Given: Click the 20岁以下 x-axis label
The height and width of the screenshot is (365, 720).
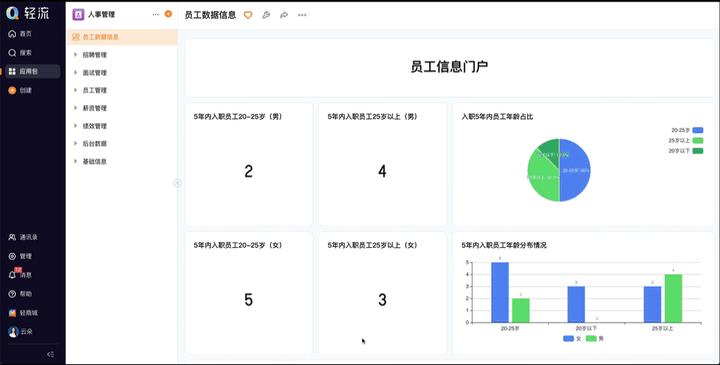Looking at the screenshot, I should tap(586, 329).
